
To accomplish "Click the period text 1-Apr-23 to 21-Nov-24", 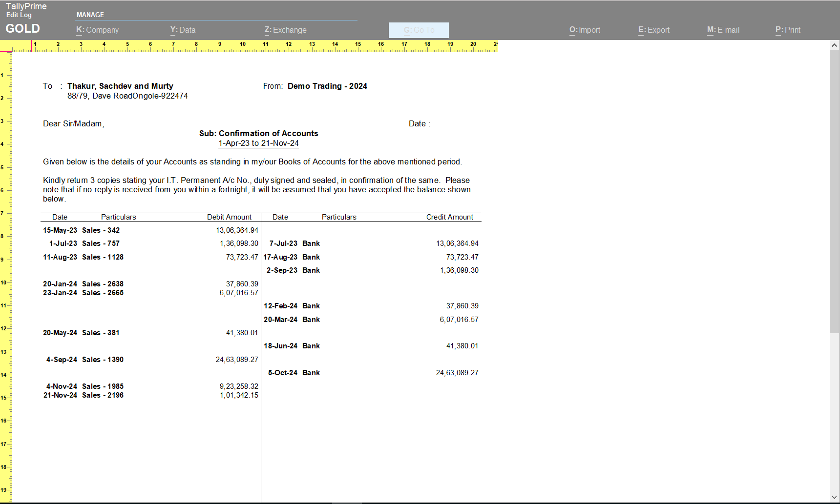I will pyautogui.click(x=258, y=143).
